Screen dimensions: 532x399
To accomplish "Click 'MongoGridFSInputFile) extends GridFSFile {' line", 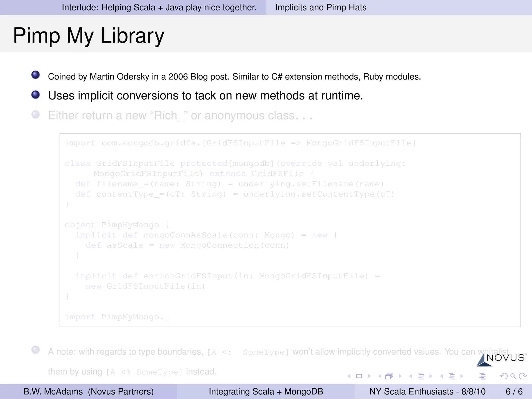I will click(x=204, y=174).
